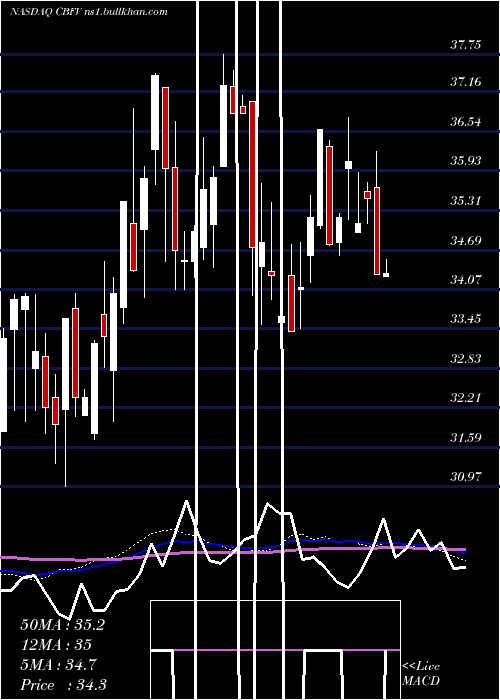Viewport: 500px width, 700px height.
Task: Click the 32.21 price axis label
Action: pos(466,397)
